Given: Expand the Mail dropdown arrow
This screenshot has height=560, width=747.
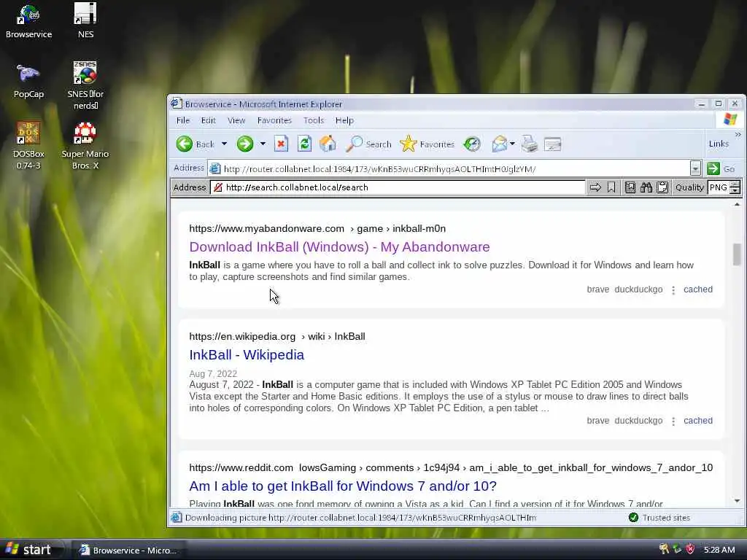Looking at the screenshot, I should pos(512,144).
